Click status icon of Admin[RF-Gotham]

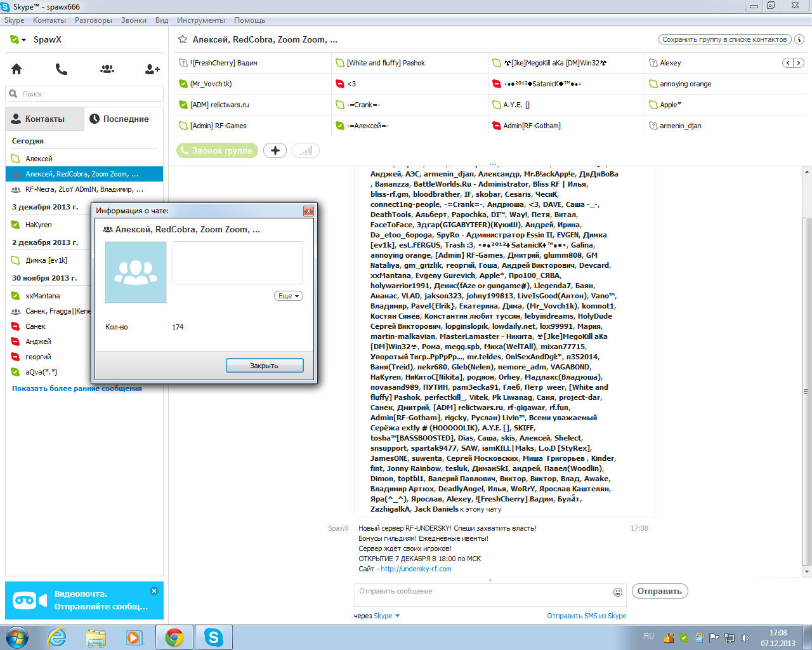point(497,126)
